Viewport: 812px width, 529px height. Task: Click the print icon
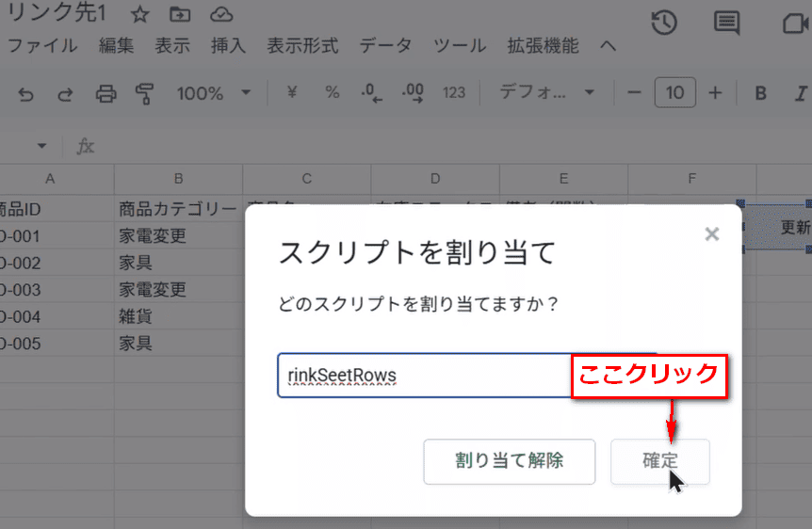(106, 93)
